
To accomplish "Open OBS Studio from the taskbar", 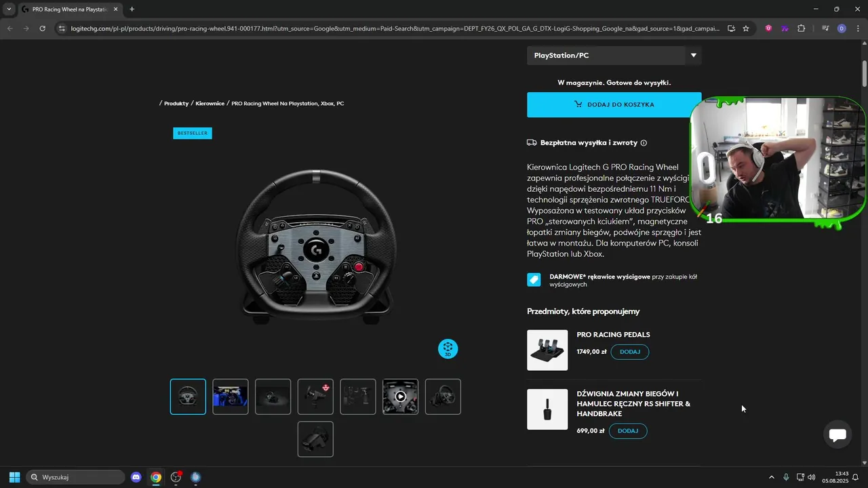I will (x=176, y=477).
